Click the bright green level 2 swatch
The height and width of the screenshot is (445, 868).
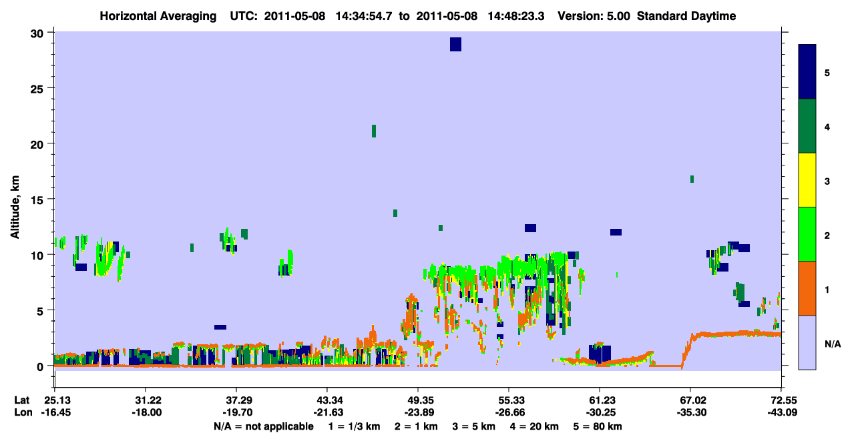tap(807, 234)
